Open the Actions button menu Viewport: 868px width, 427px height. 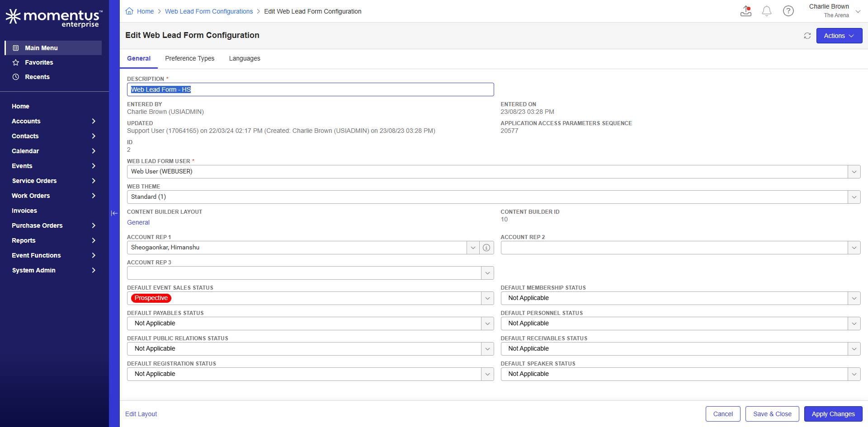pyautogui.click(x=839, y=36)
